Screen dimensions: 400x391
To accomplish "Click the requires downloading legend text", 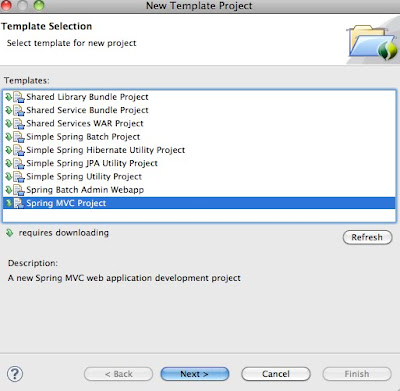I will coord(64,233).
